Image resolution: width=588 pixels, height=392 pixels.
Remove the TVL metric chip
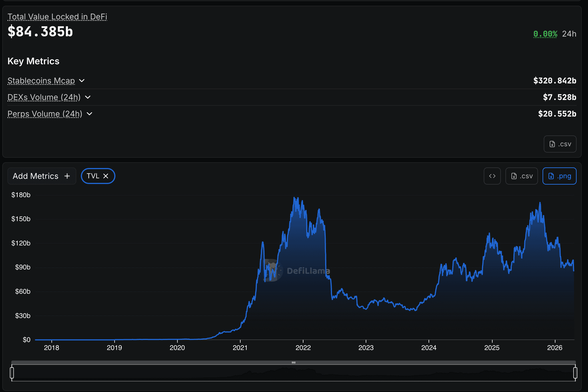106,176
